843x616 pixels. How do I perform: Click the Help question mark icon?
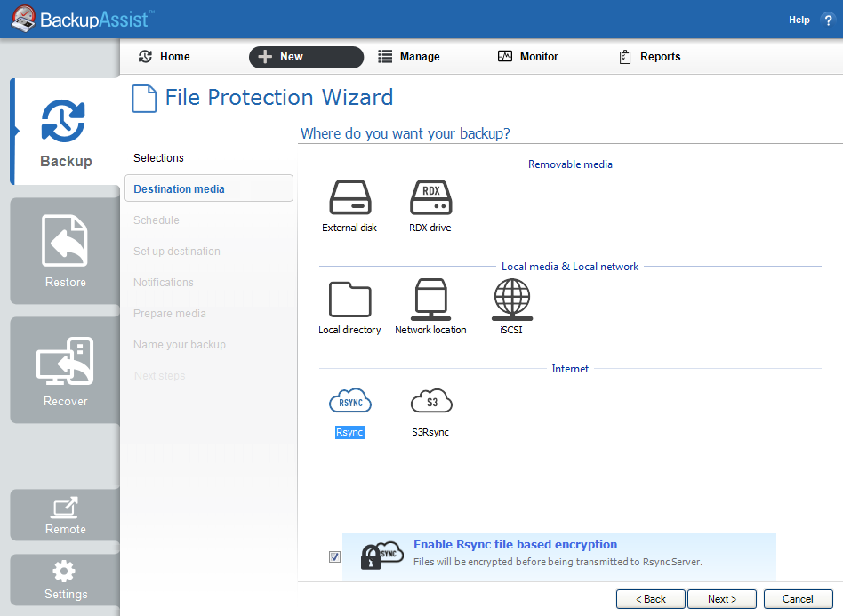tap(827, 19)
